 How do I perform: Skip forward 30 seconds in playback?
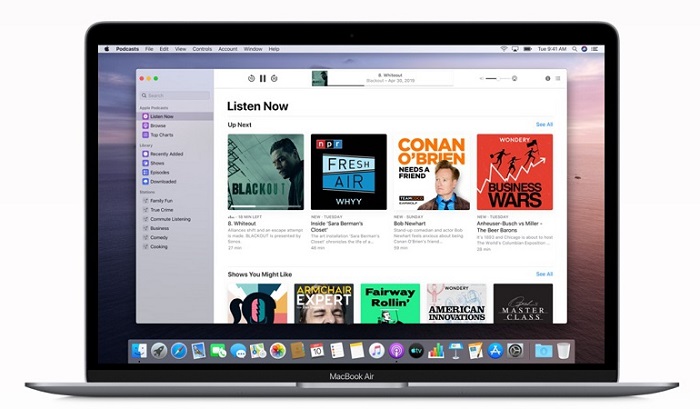coord(274,79)
